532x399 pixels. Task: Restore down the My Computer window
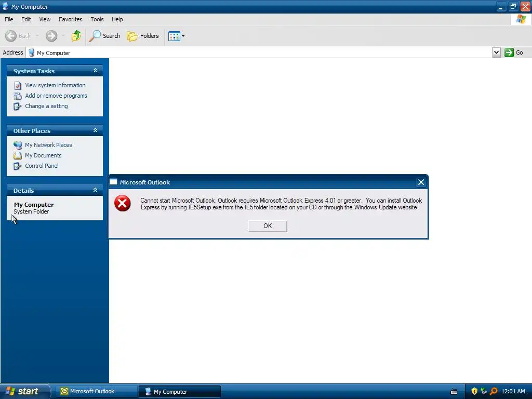513,6
